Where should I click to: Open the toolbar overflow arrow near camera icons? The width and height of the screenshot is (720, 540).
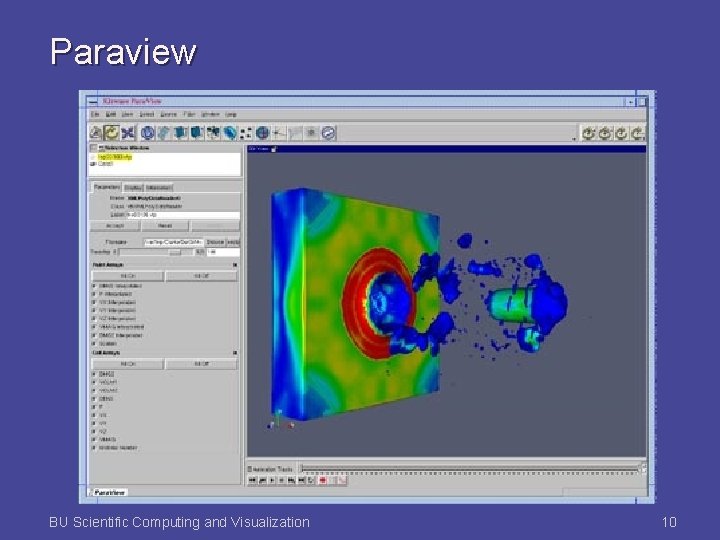[x=574, y=138]
